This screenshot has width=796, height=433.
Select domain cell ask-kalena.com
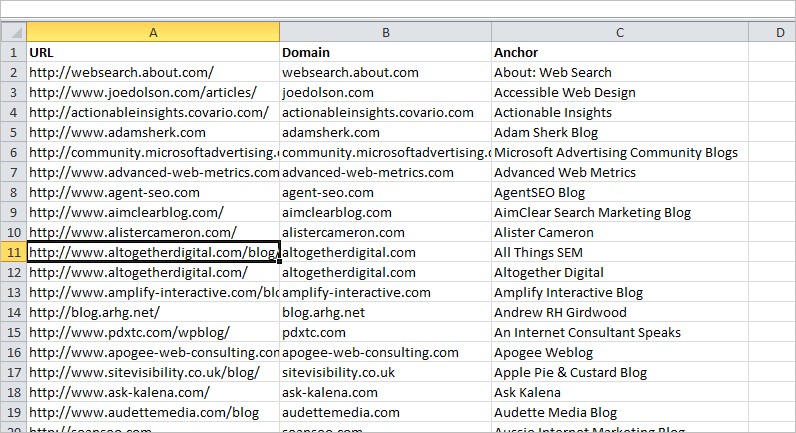tap(385, 392)
